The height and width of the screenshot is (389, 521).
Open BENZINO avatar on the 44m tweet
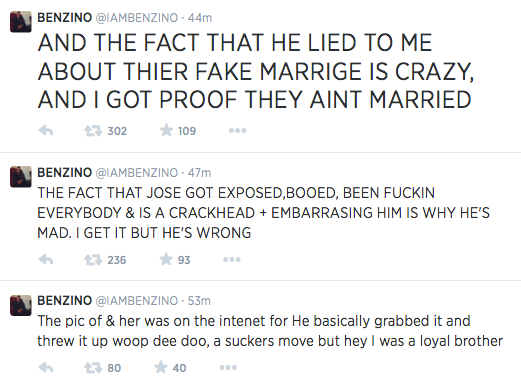coord(21,22)
